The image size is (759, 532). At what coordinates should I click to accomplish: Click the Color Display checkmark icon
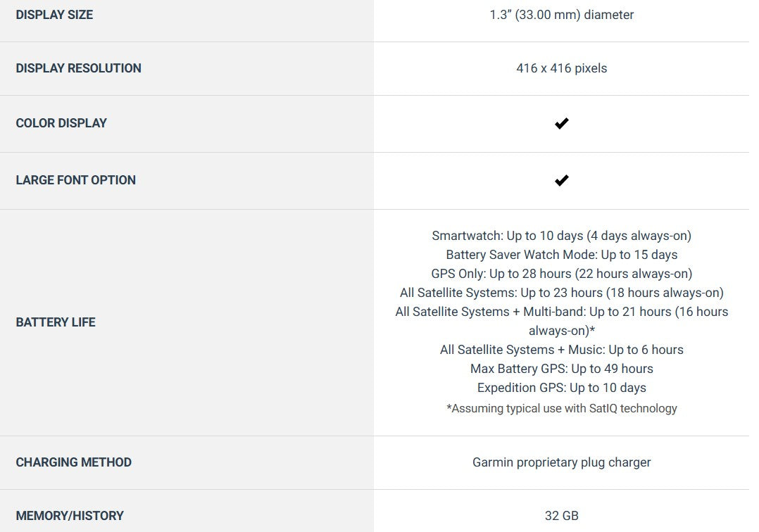pyautogui.click(x=561, y=124)
